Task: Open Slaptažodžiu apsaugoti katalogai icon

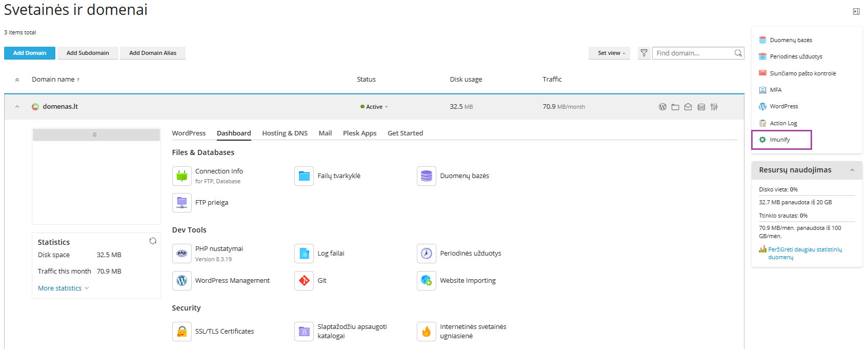Action: [x=304, y=332]
